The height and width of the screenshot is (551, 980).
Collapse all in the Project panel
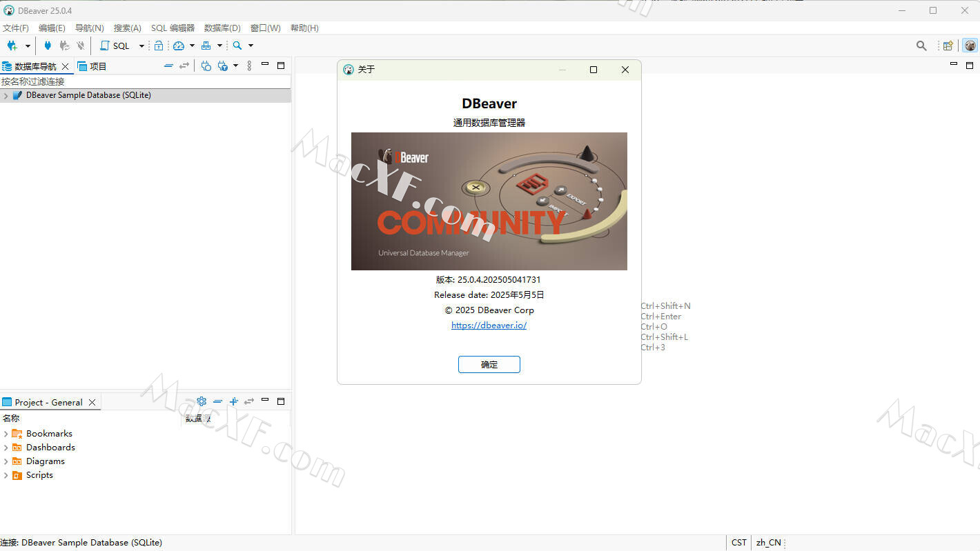[218, 401]
